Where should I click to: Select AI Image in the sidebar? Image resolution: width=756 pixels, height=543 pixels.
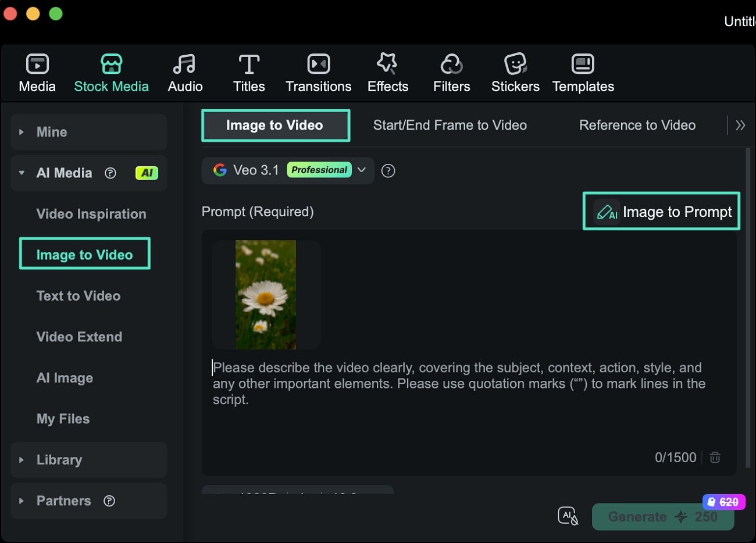coord(65,378)
